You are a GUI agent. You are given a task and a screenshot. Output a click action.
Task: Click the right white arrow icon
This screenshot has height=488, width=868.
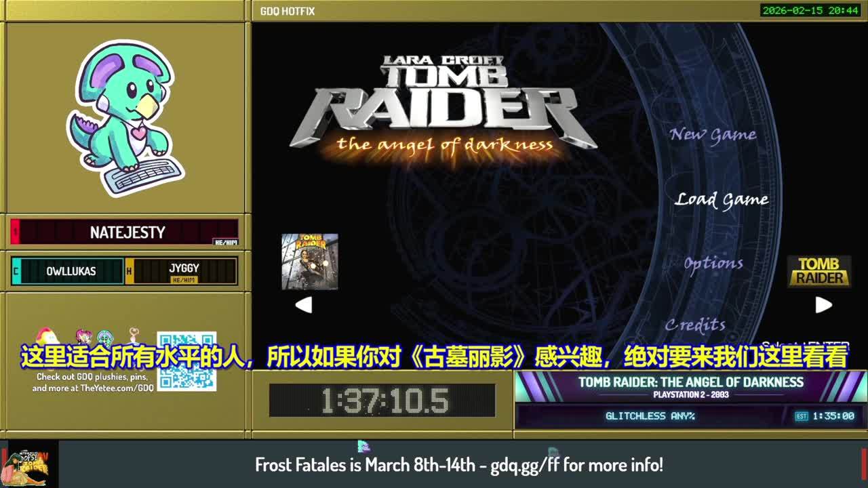coord(823,305)
